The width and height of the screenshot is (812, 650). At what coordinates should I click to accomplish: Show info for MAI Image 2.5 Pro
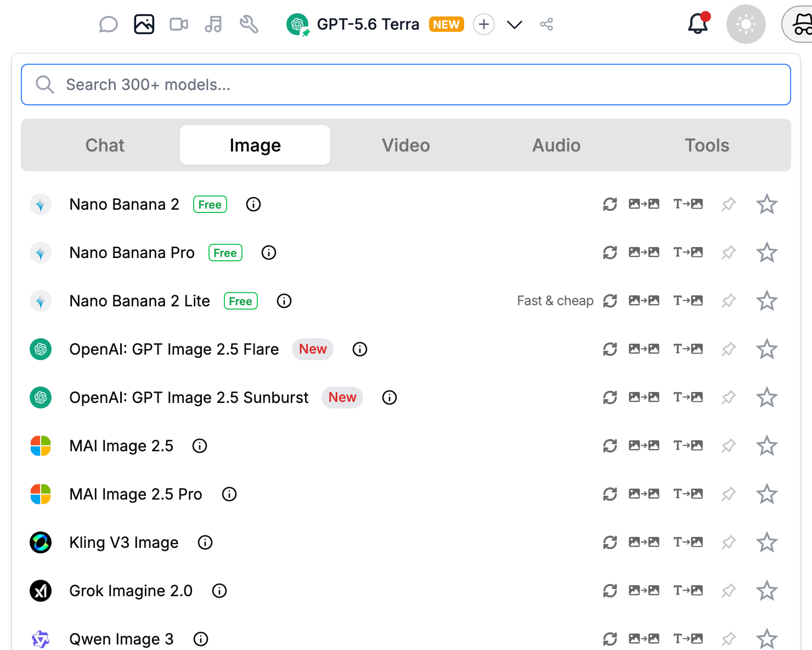229,494
